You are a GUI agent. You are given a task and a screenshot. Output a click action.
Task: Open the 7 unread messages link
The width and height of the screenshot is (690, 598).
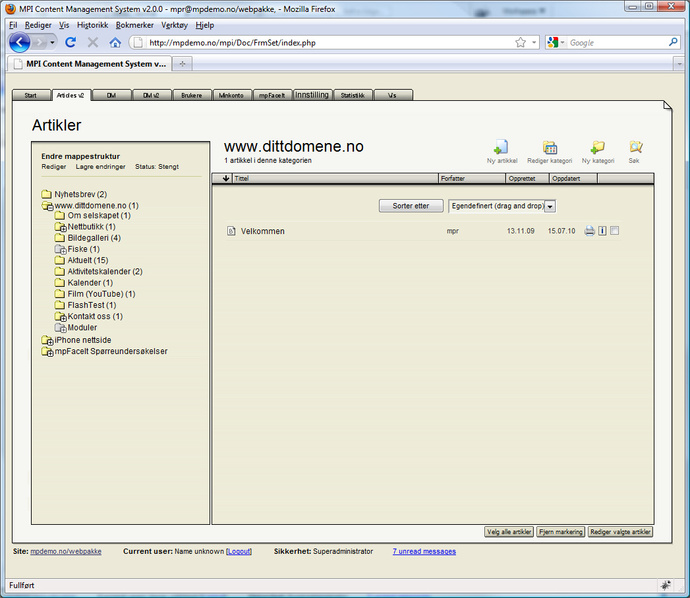tap(424, 551)
